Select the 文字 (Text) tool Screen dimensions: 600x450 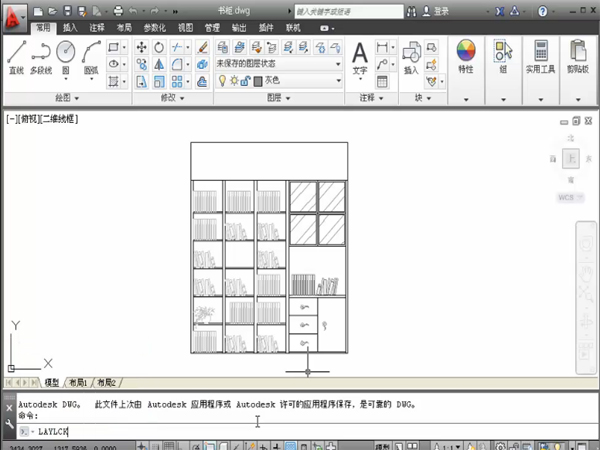click(360, 59)
